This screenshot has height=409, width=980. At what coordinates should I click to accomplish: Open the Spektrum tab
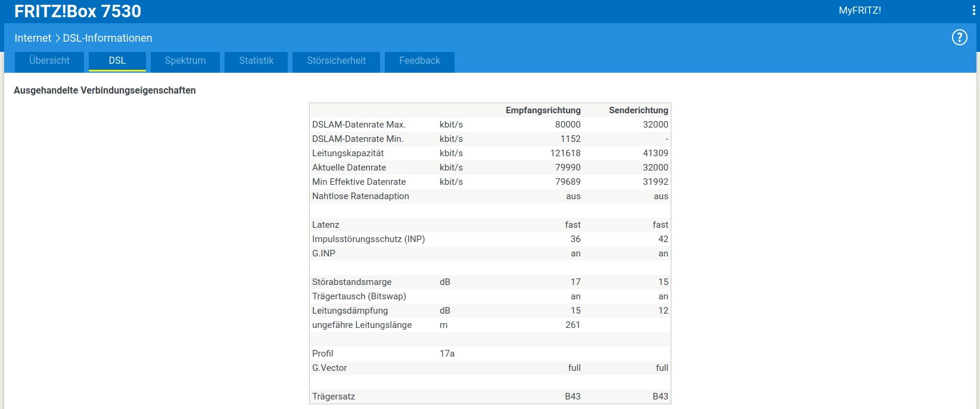click(185, 61)
